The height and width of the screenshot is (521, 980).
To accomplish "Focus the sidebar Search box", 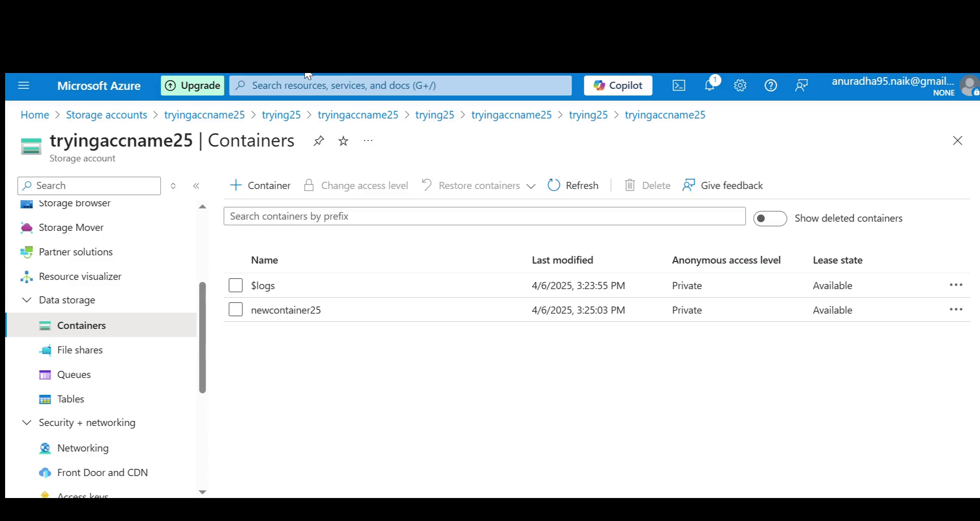I will (x=89, y=186).
